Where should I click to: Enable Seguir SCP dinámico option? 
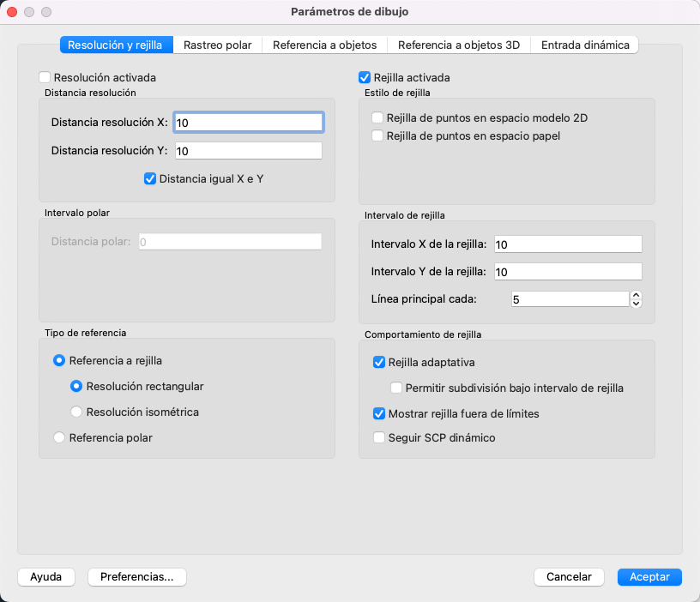point(379,437)
